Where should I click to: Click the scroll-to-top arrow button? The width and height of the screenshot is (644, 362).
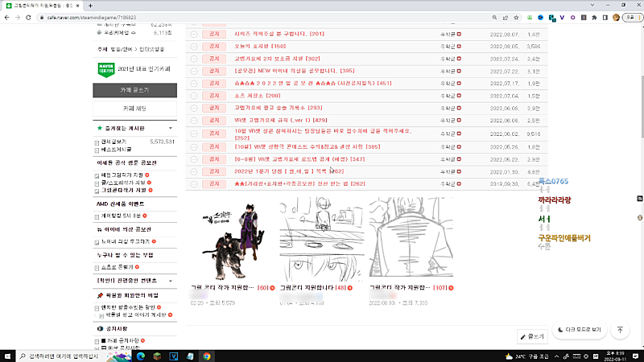point(620,330)
